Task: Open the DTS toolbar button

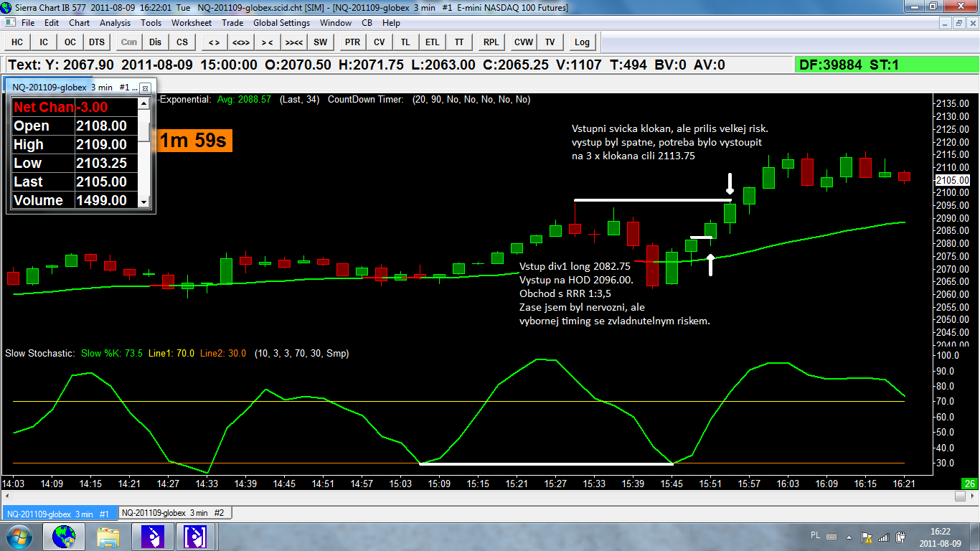Action: (97, 42)
